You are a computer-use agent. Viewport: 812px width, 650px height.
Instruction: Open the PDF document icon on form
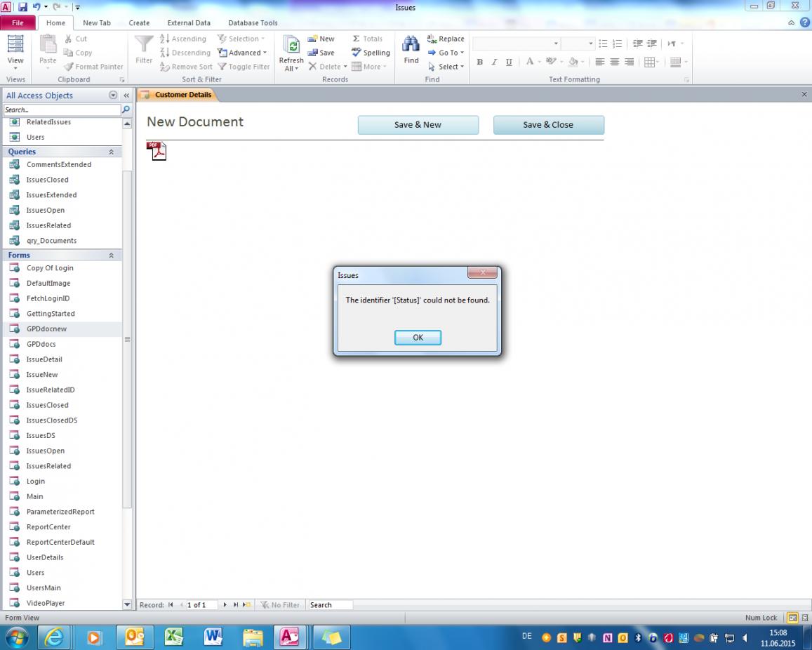157,151
